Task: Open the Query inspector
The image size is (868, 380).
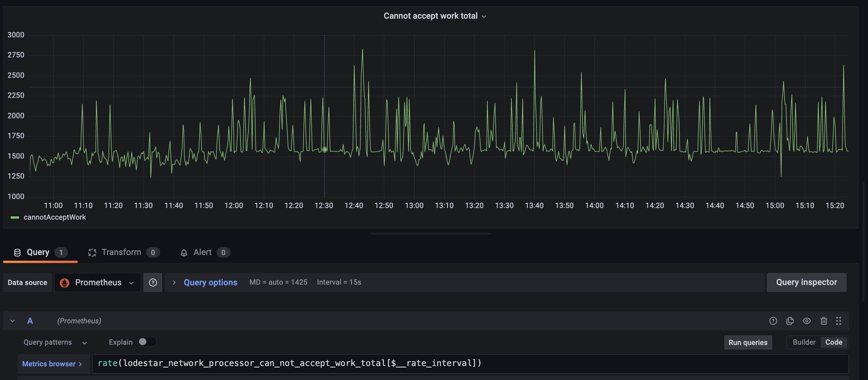Action: tap(806, 282)
